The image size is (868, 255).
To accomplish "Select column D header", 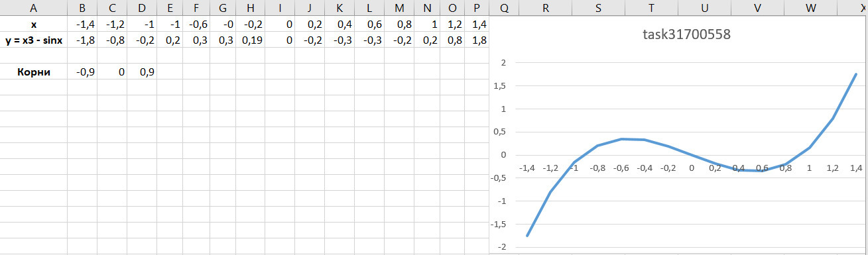I will coord(142,8).
